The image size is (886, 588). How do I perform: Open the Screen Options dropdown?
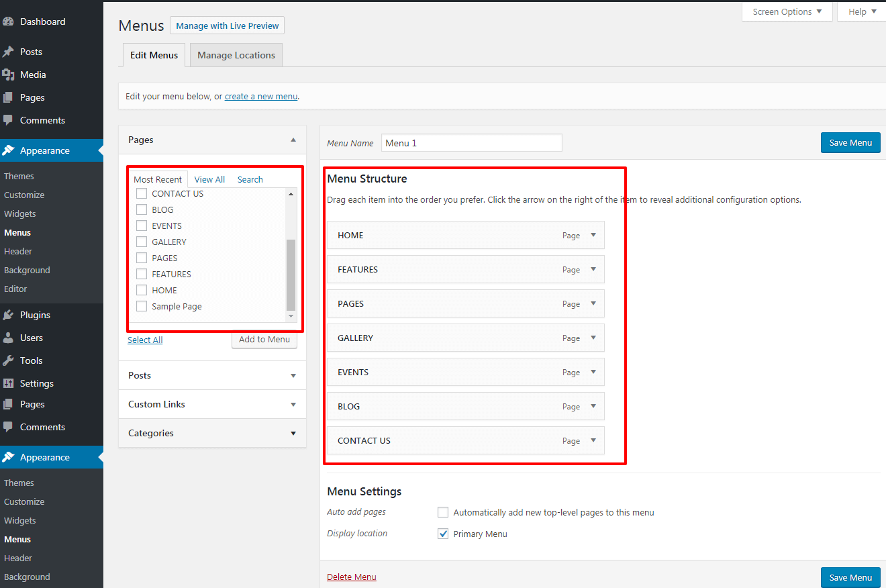[x=787, y=11]
